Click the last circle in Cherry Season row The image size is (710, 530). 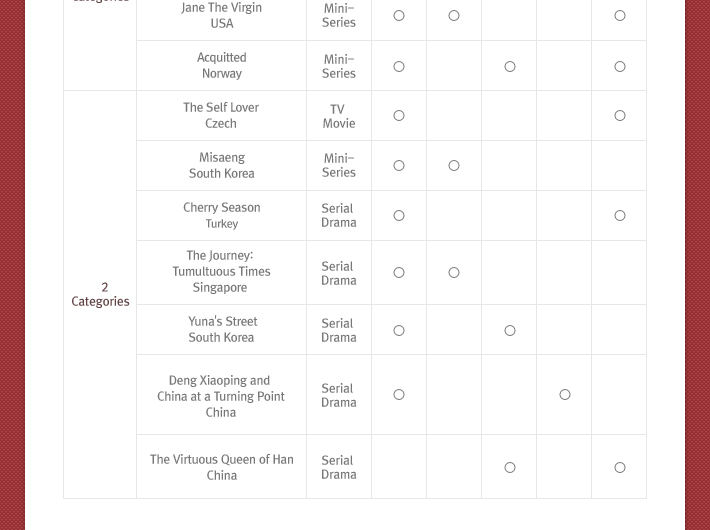pos(620,216)
